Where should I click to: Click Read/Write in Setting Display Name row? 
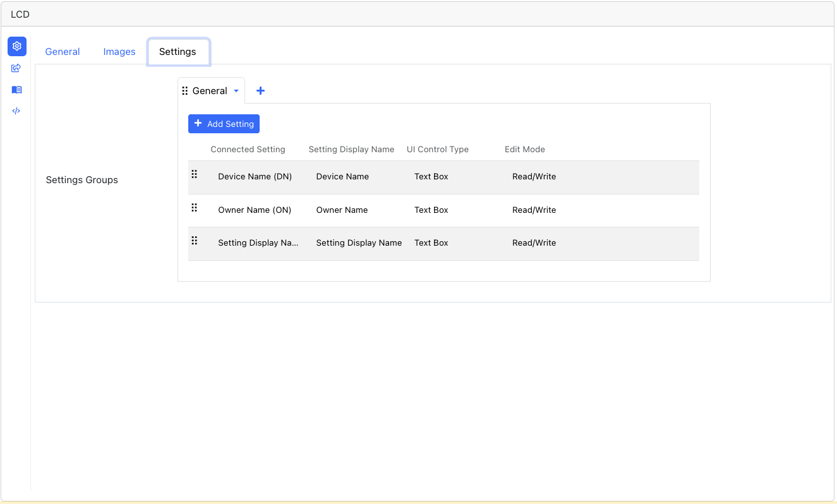(534, 243)
